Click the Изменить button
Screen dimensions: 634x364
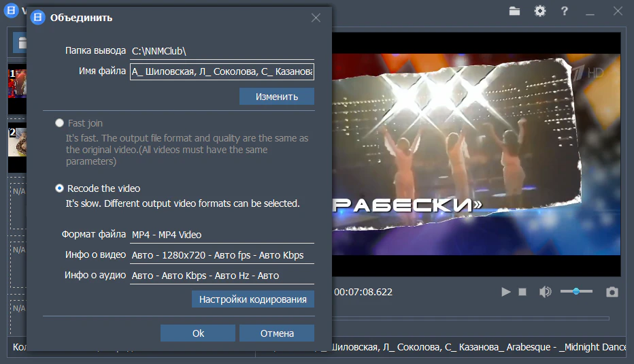click(x=276, y=97)
